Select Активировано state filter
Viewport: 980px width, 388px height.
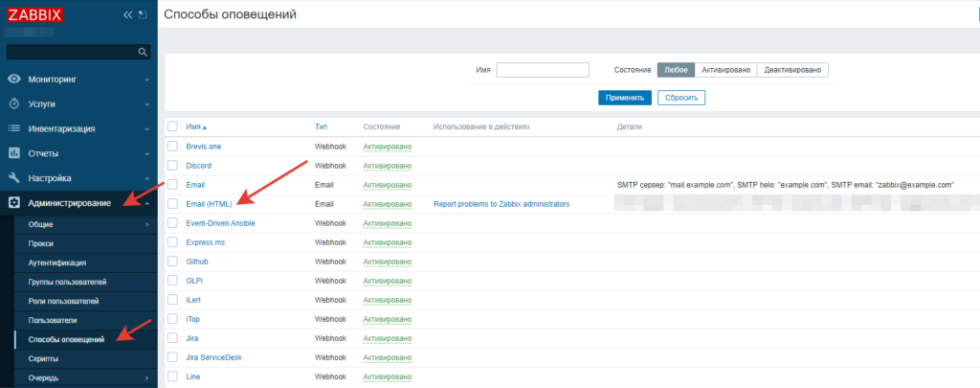pyautogui.click(x=725, y=70)
